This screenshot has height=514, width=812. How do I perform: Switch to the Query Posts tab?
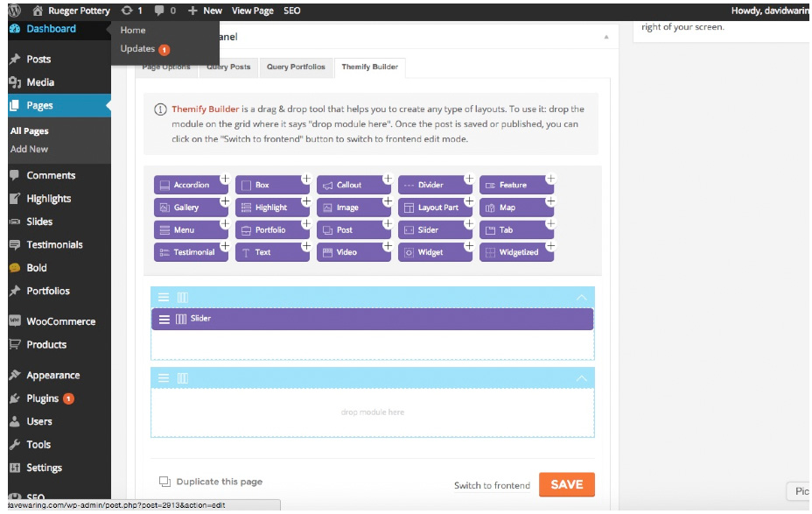coord(228,67)
